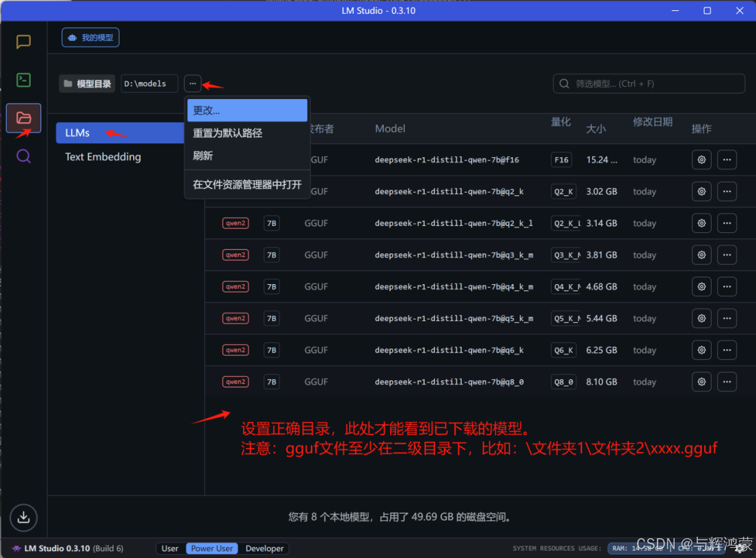Choose 更改... from the context menu
The width and height of the screenshot is (756, 558).
[x=247, y=111]
